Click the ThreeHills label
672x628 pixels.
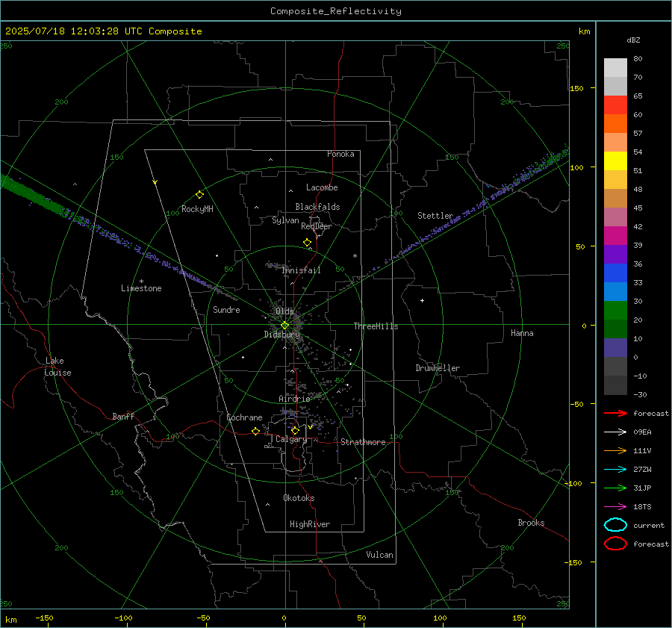coord(376,326)
